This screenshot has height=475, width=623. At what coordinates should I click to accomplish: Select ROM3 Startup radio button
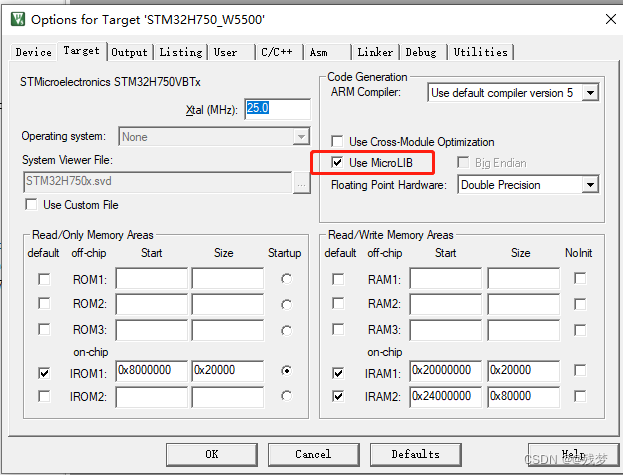(286, 330)
